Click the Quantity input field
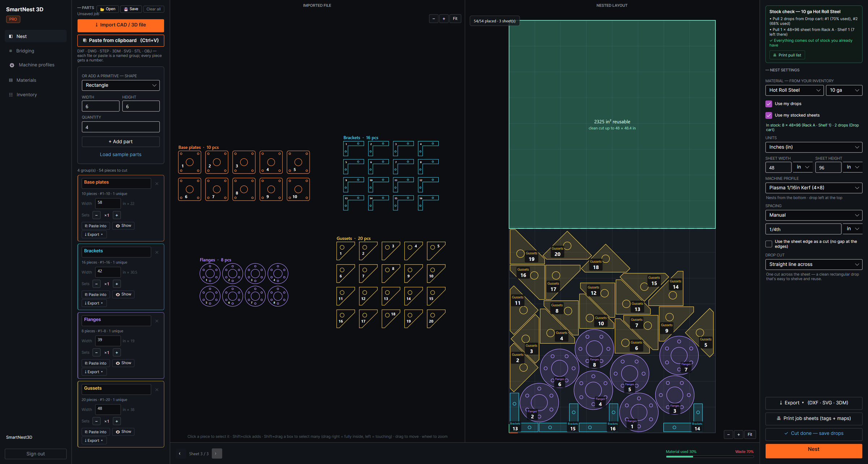Viewport: 868px width, 464px height. (120, 127)
